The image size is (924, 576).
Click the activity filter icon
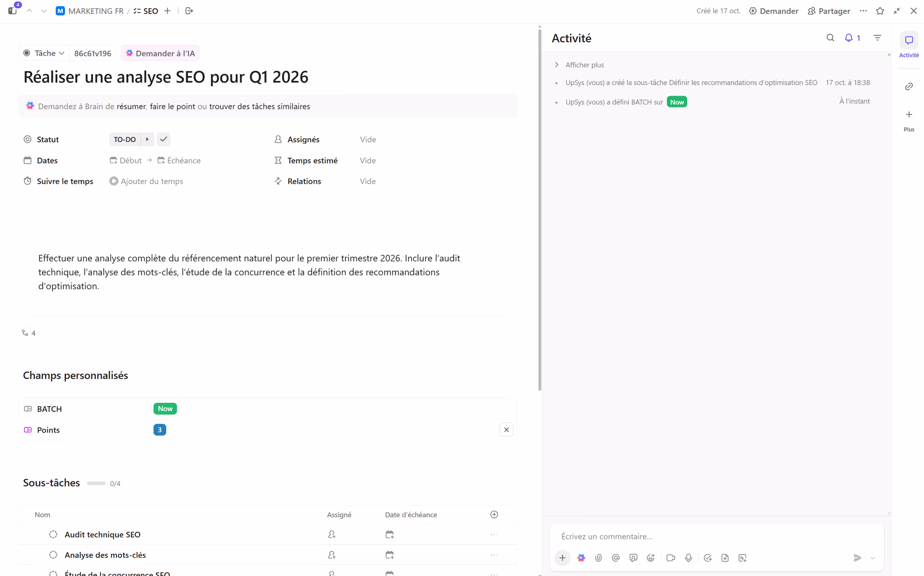click(x=877, y=38)
